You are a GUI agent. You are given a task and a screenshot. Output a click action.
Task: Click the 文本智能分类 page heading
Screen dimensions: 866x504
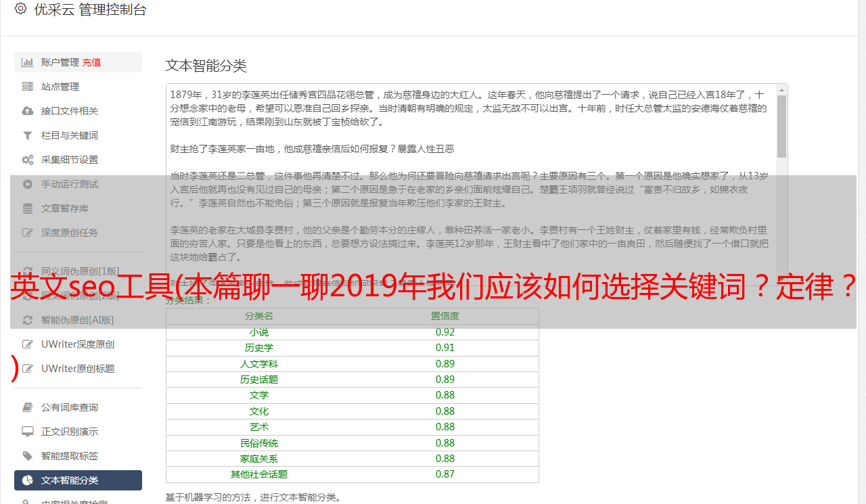(x=206, y=66)
